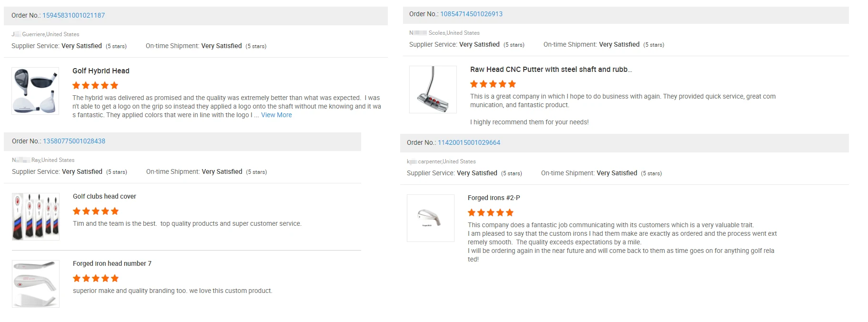Open the Golf Hybrid Head product title
Image resolution: width=868 pixels, height=322 pixels.
pos(101,70)
